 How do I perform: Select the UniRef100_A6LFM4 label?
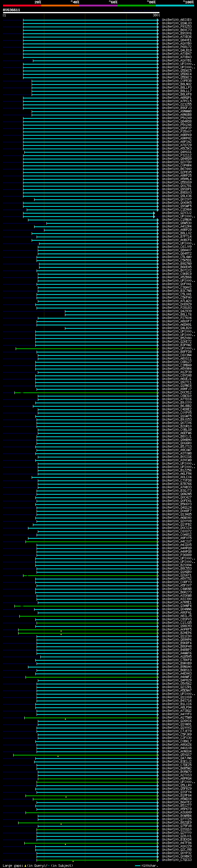176,474
